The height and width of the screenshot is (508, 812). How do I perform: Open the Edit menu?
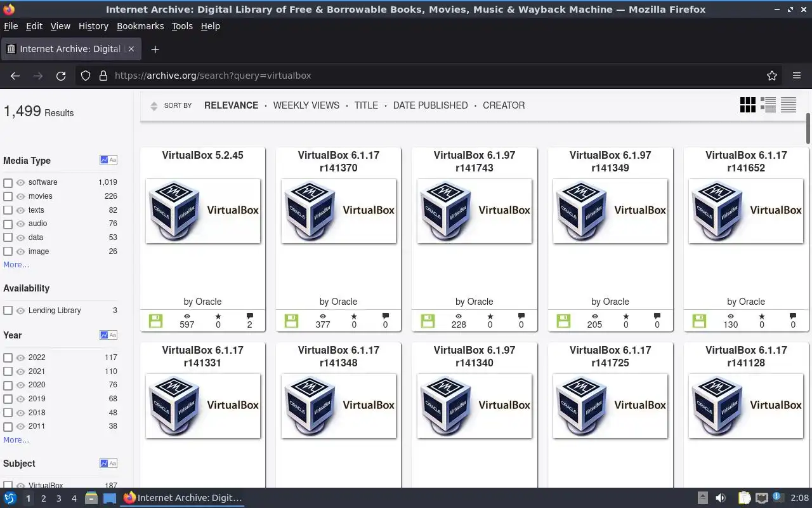pyautogui.click(x=34, y=26)
